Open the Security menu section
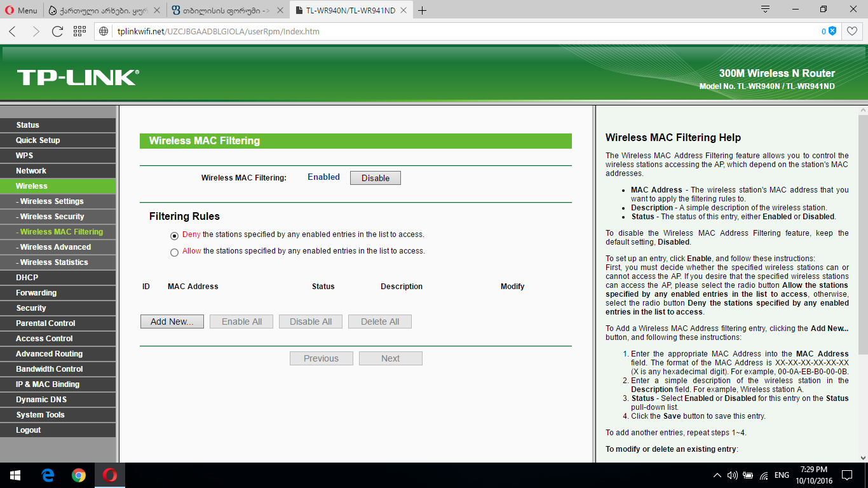Screen dimensions: 868x488 pos(58,308)
